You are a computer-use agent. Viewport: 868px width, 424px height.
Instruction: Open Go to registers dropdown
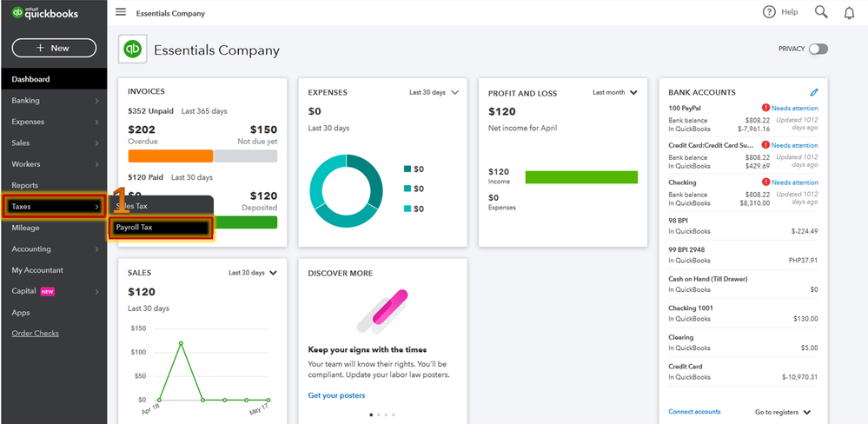click(783, 412)
